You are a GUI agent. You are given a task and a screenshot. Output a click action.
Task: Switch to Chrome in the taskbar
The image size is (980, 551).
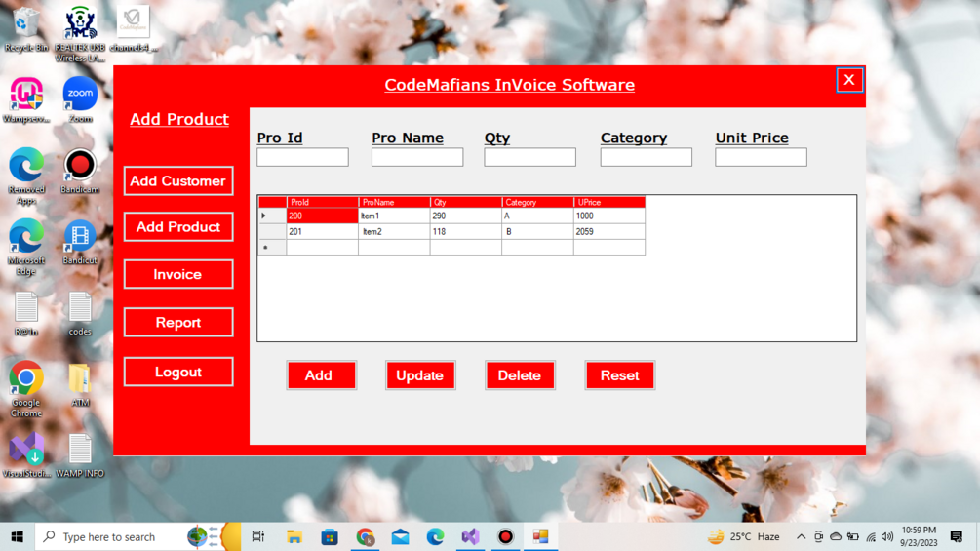(x=365, y=536)
